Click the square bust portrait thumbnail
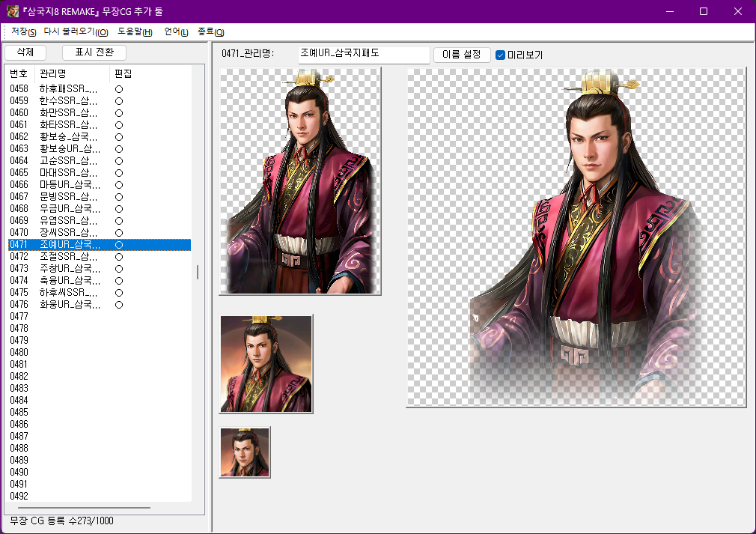Image resolution: width=756 pixels, height=534 pixels. (x=266, y=364)
